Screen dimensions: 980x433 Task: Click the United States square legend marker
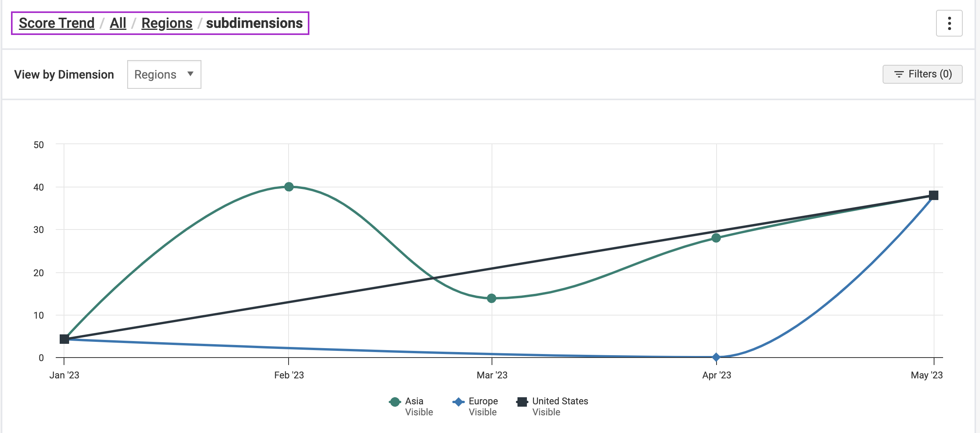522,402
